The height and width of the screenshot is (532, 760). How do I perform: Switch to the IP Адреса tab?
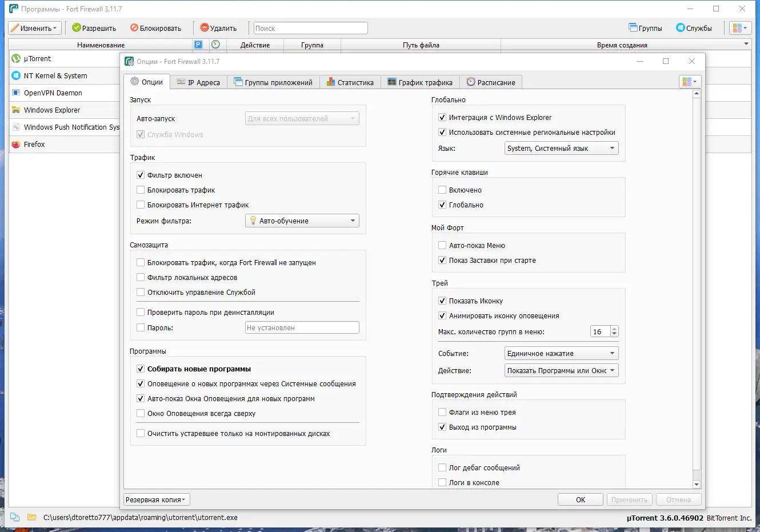click(x=199, y=82)
